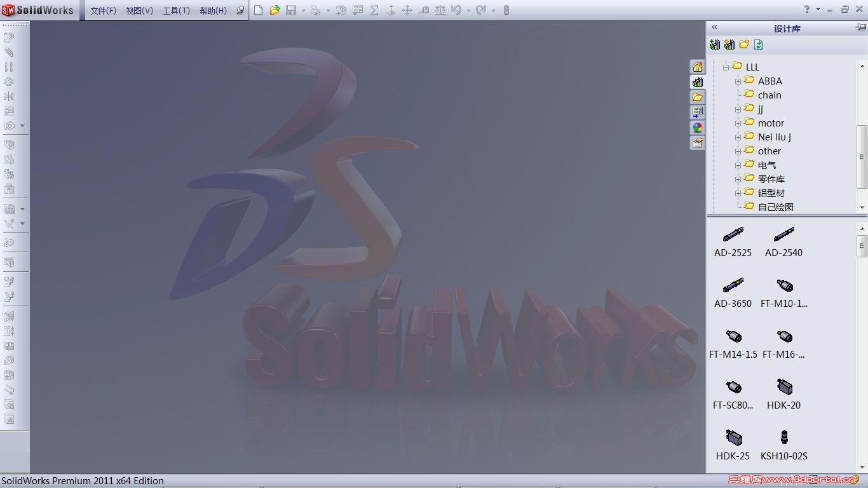Click the Undo arrow icon
Image resolution: width=868 pixels, height=488 pixels.
coord(456,10)
